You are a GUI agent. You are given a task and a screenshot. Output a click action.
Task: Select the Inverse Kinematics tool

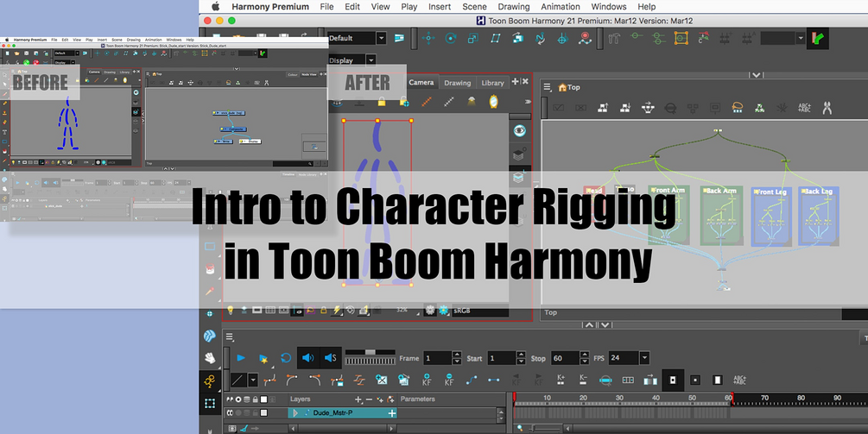pyautogui.click(x=585, y=38)
